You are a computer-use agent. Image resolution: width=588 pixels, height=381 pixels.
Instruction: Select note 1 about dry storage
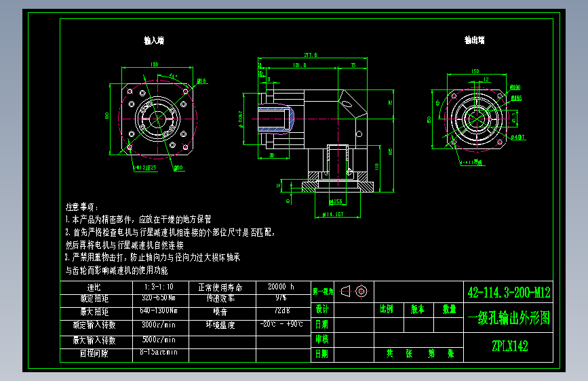[138, 220]
